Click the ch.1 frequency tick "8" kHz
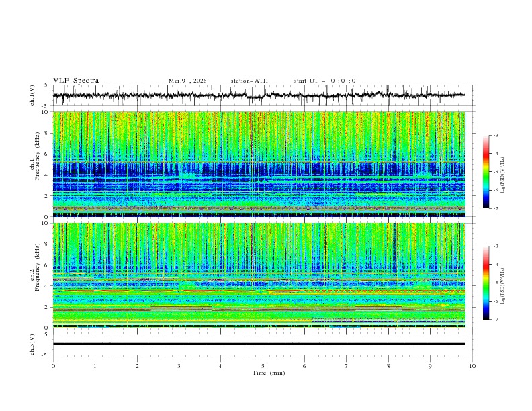This screenshot has width=532, height=411. 48,133
